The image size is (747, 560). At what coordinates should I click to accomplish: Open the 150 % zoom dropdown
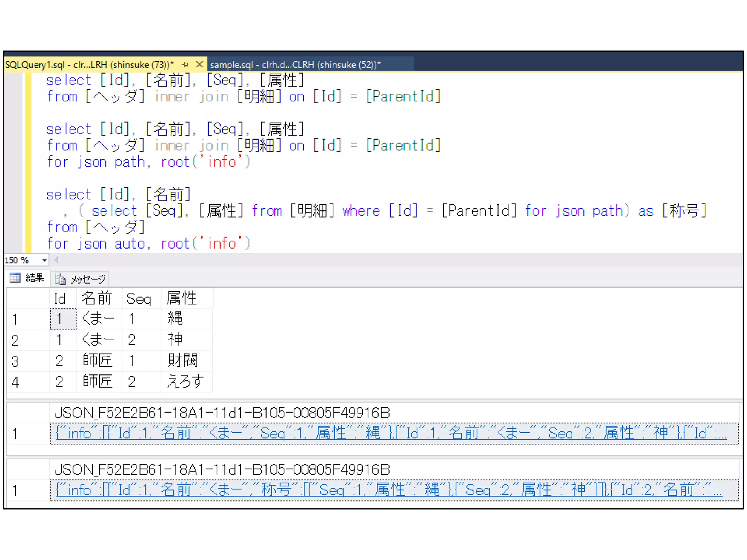44,260
